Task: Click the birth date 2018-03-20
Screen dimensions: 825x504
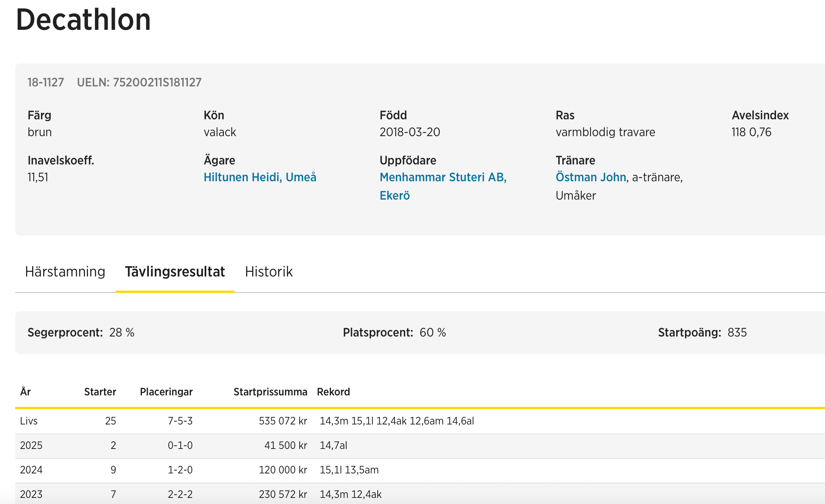Action: 410,132
